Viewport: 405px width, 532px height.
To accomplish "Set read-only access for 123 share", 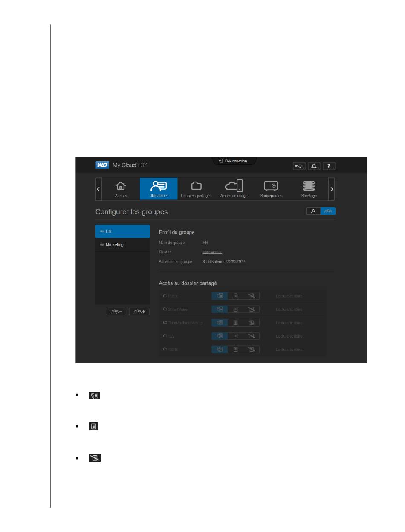I will point(235,336).
